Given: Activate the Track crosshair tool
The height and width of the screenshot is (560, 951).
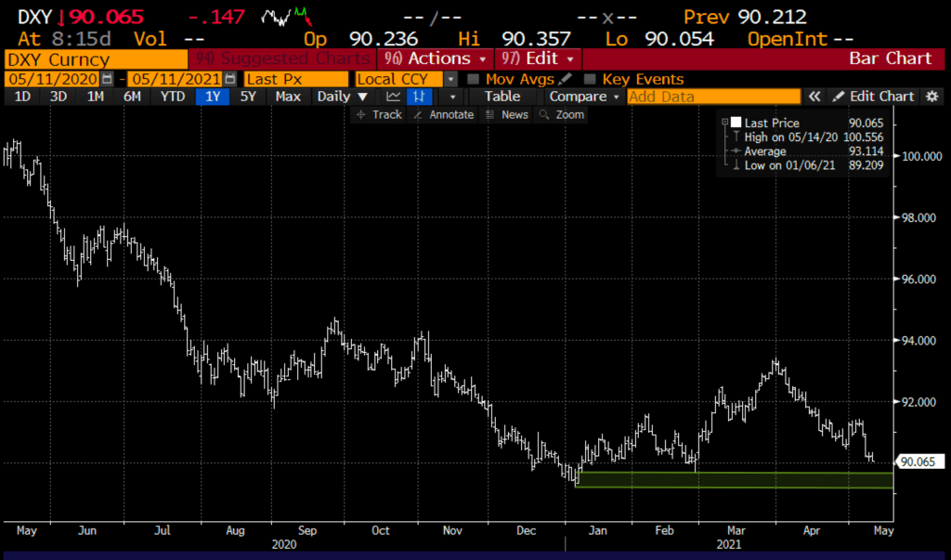Looking at the screenshot, I should [379, 114].
